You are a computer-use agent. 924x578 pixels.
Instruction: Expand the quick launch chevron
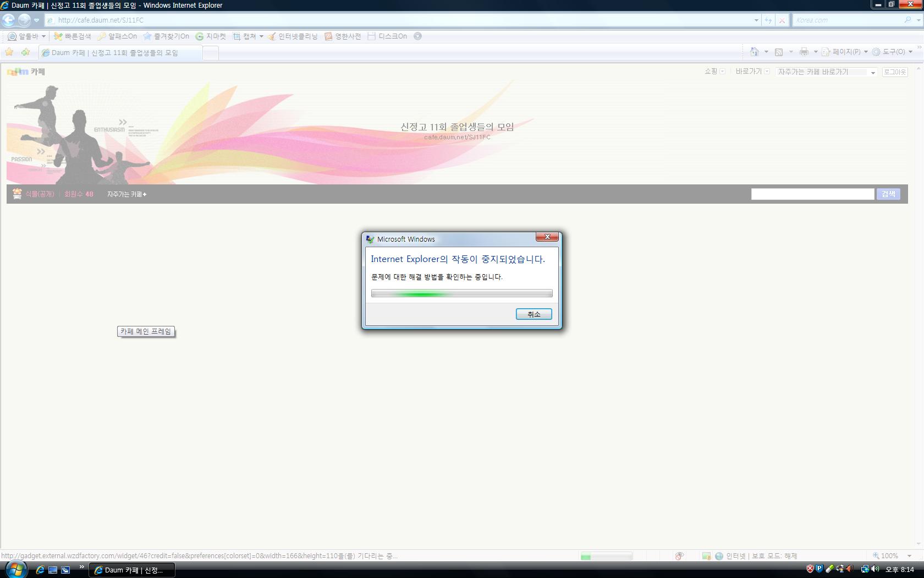82,567
